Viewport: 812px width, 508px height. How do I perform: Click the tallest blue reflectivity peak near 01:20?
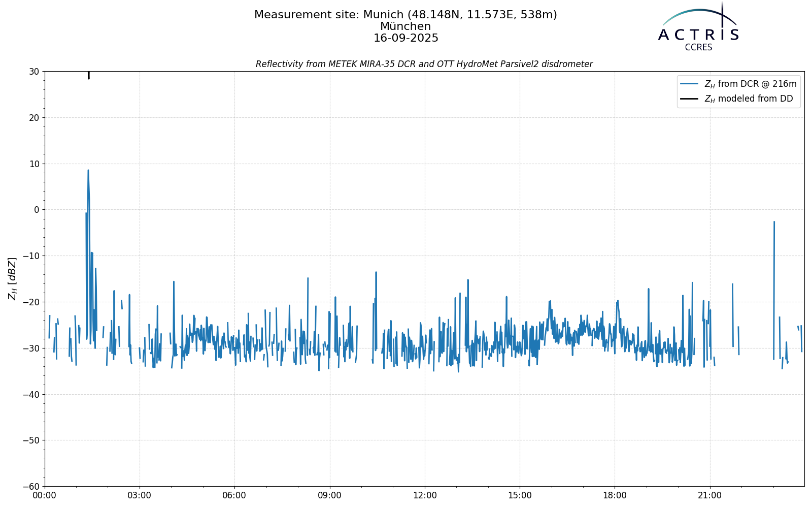88,171
